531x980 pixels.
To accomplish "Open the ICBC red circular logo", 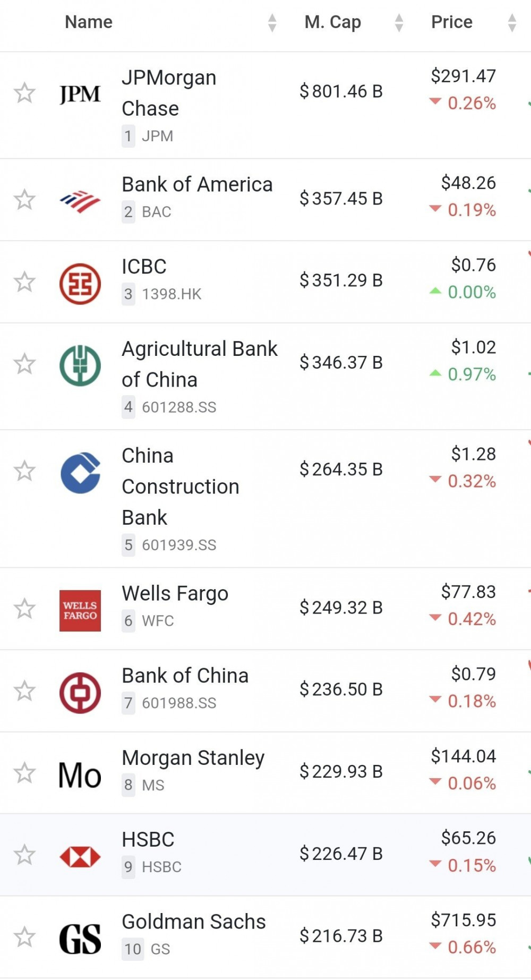I will 80,283.
